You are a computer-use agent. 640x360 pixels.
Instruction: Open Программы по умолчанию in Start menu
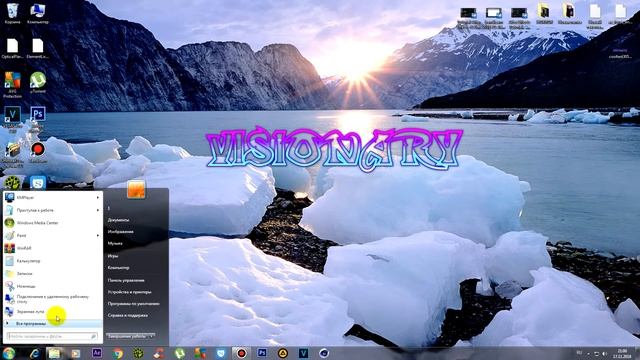coord(133,304)
